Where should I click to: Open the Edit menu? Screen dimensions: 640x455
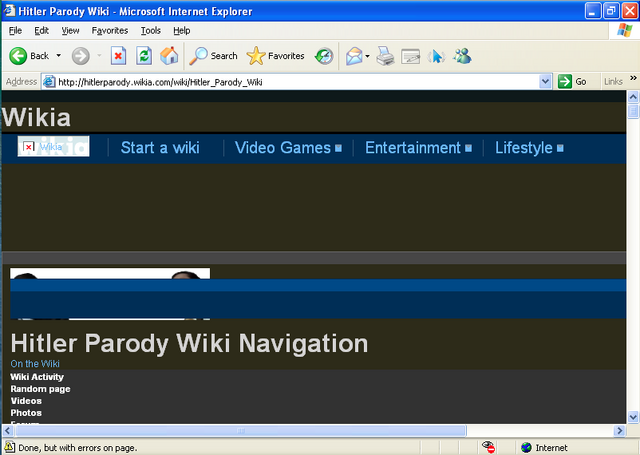coord(41,31)
